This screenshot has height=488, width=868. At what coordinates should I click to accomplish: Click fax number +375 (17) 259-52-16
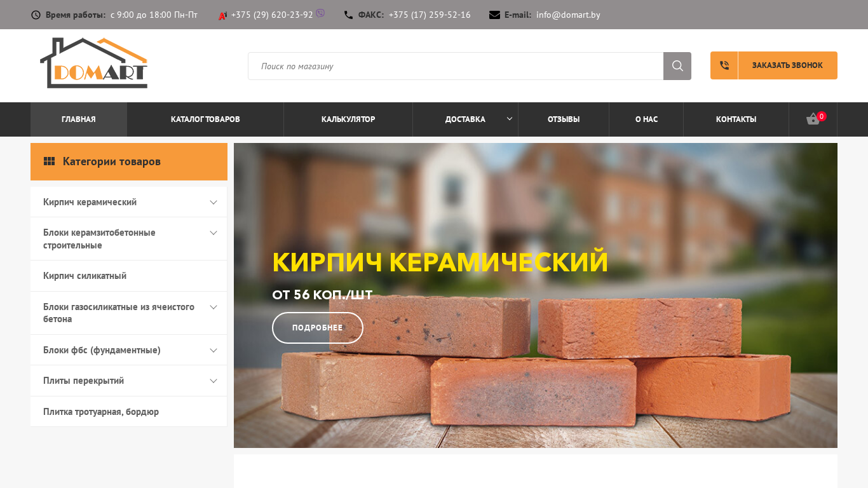(x=430, y=15)
